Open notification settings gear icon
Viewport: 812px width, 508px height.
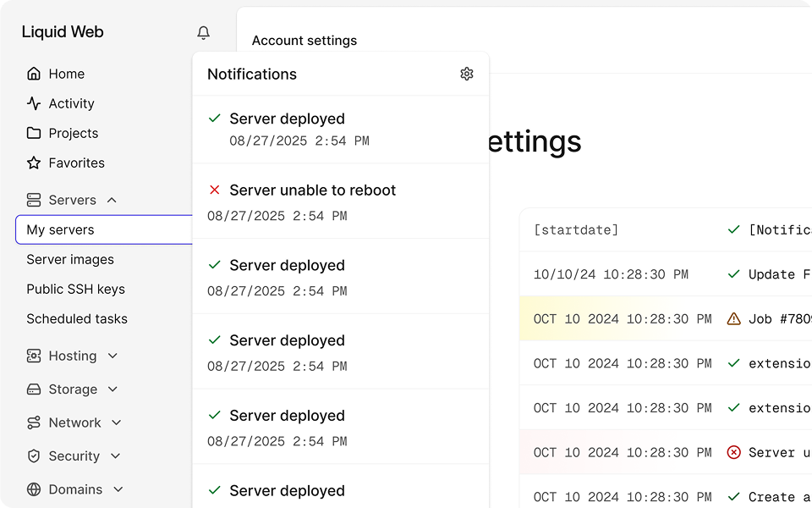(x=467, y=74)
